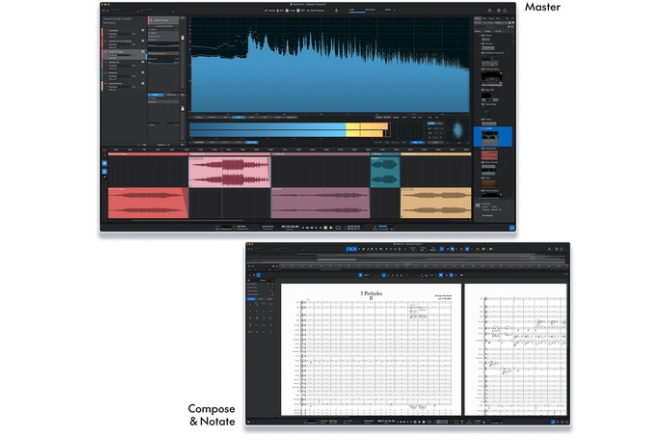Select the blue-highlighted plugin thumbnail in Master browser
672x440 pixels.
492,137
